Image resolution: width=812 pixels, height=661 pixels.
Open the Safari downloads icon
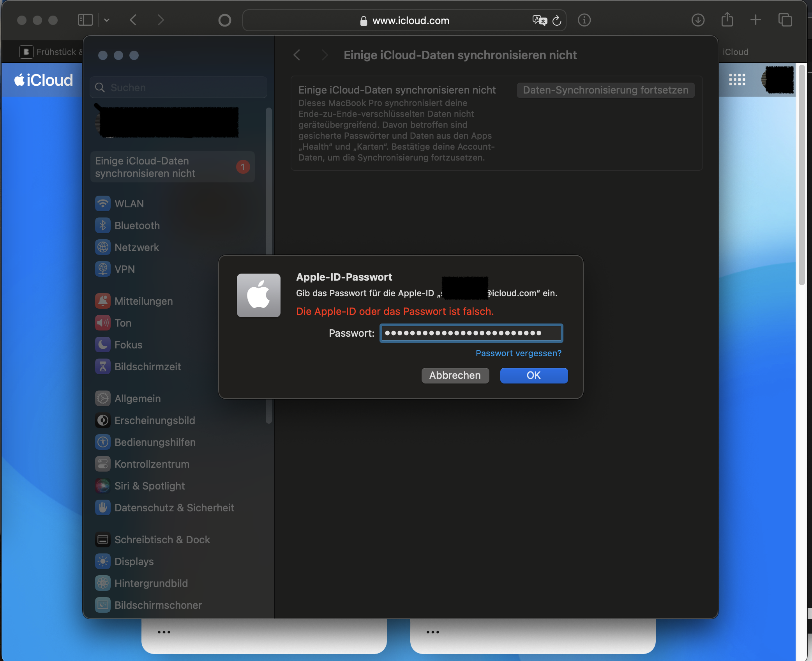point(697,20)
